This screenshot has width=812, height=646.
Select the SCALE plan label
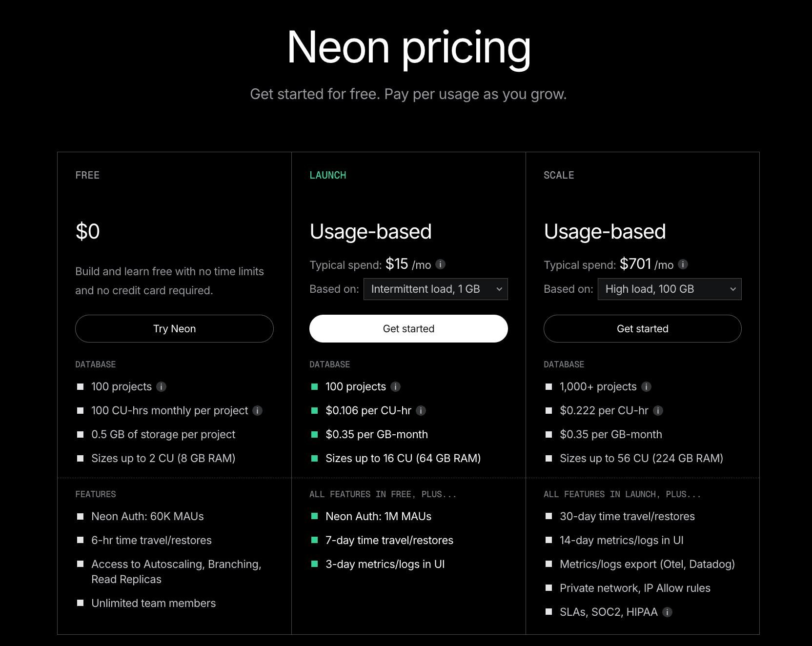pyautogui.click(x=558, y=175)
